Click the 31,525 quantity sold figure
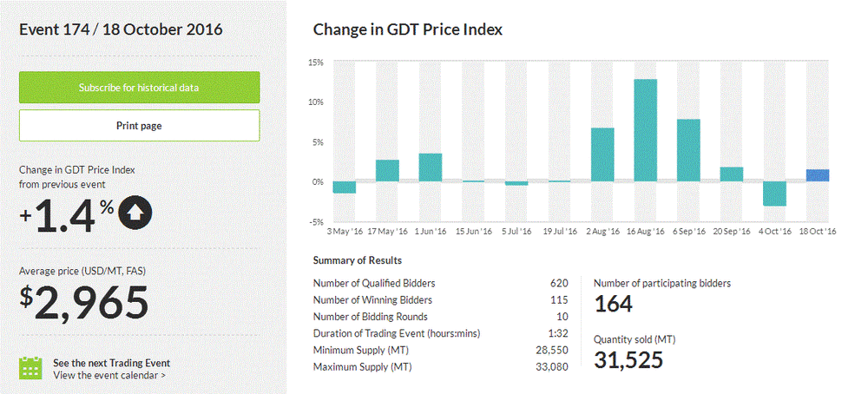The height and width of the screenshot is (394, 868). (x=634, y=359)
